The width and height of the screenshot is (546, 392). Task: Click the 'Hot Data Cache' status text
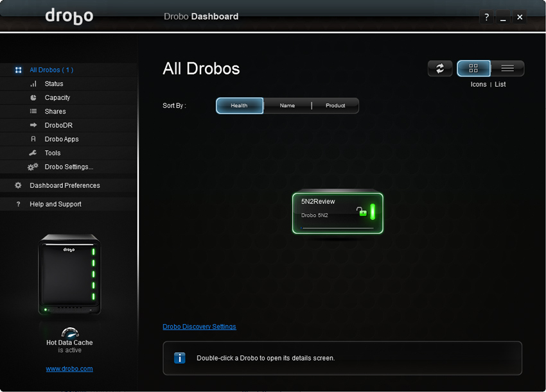(x=69, y=343)
